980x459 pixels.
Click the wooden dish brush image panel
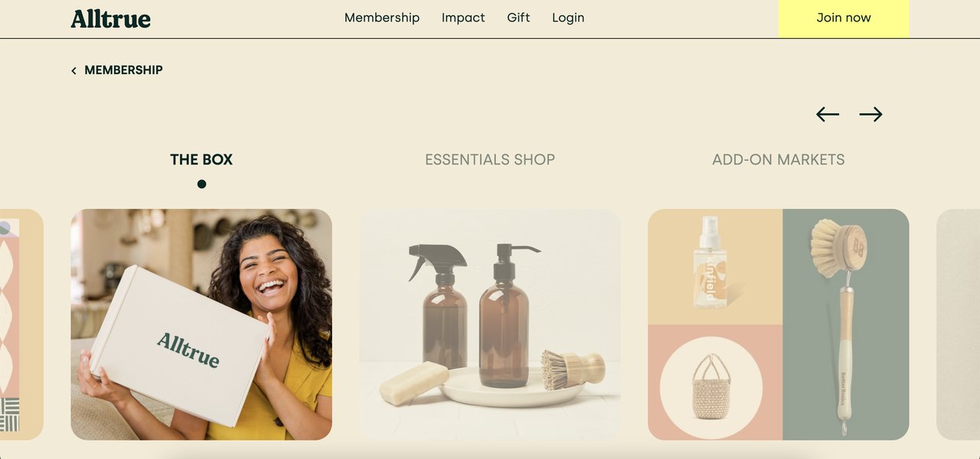(x=846, y=324)
